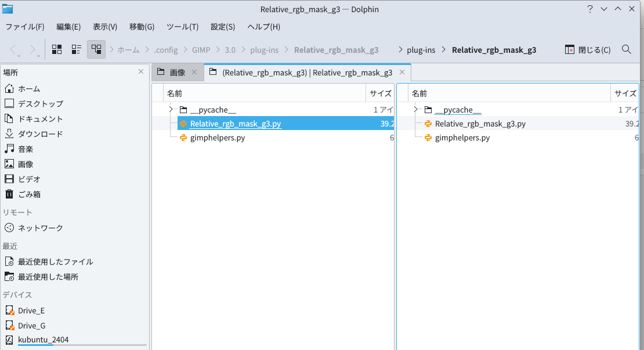
Task: Close the Relative_rgb_mask_g3 split tab
Action: coord(402,72)
